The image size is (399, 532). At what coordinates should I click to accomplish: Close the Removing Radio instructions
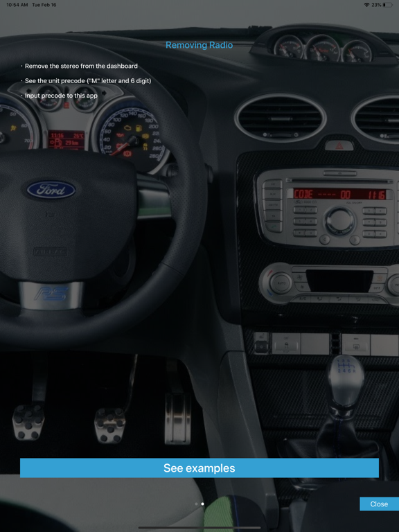tap(379, 504)
